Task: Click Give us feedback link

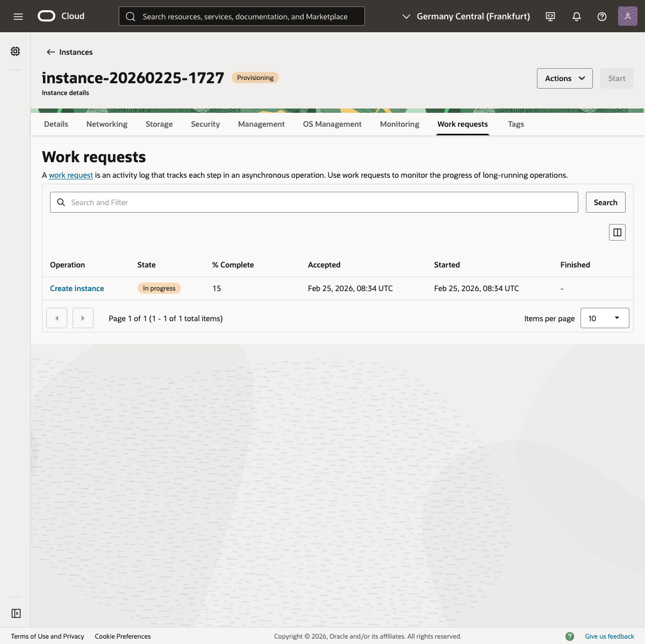Action: [609, 636]
